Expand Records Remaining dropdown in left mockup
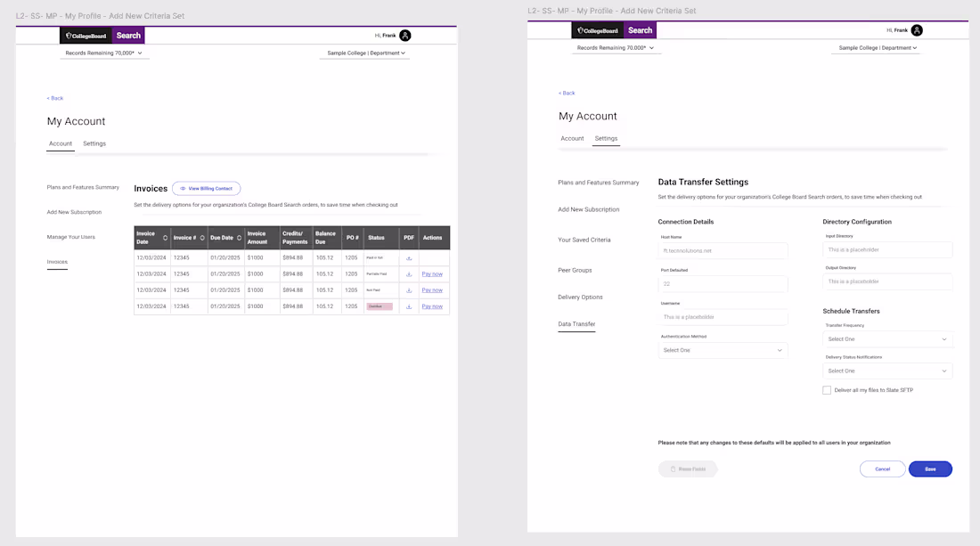Screen dimensions: 980x546 (104, 53)
